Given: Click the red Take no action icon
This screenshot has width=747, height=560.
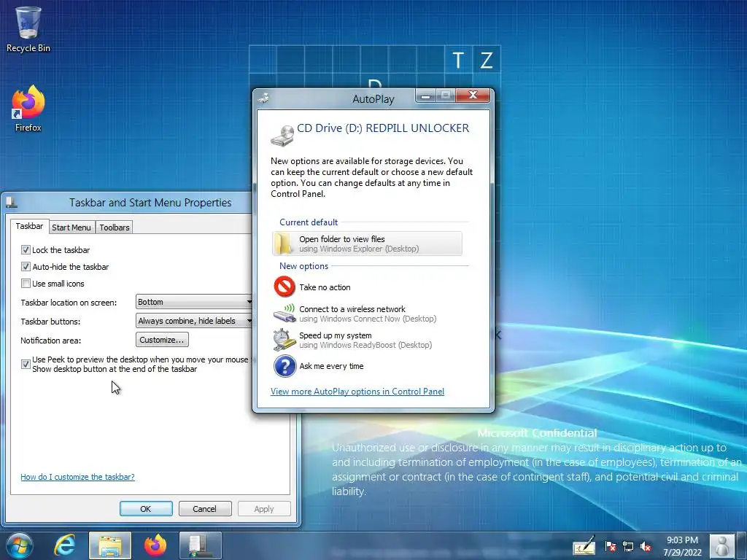Looking at the screenshot, I should tap(285, 287).
